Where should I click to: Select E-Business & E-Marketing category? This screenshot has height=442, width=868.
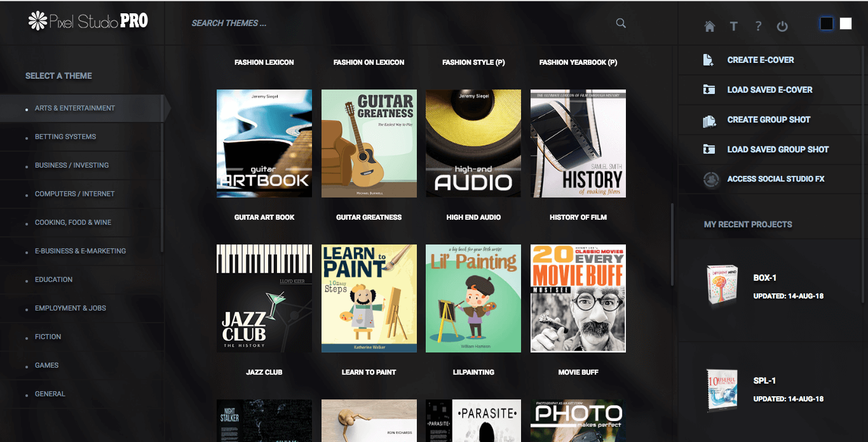(x=81, y=251)
